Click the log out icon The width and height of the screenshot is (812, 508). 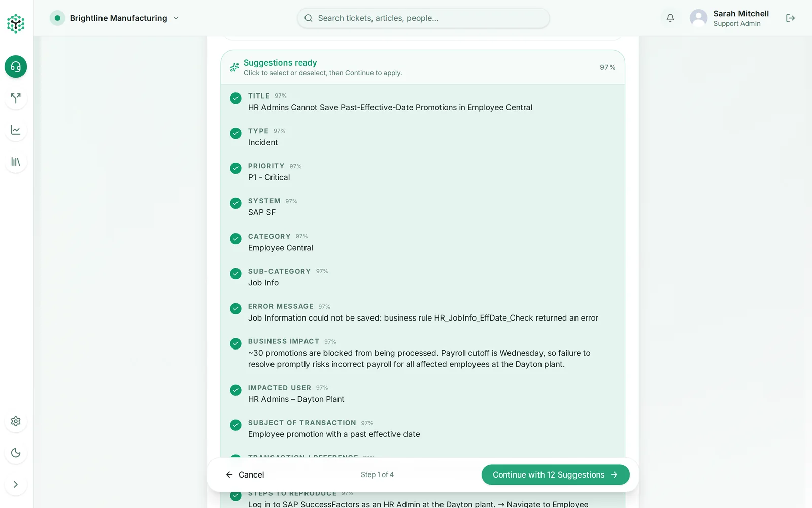(790, 18)
